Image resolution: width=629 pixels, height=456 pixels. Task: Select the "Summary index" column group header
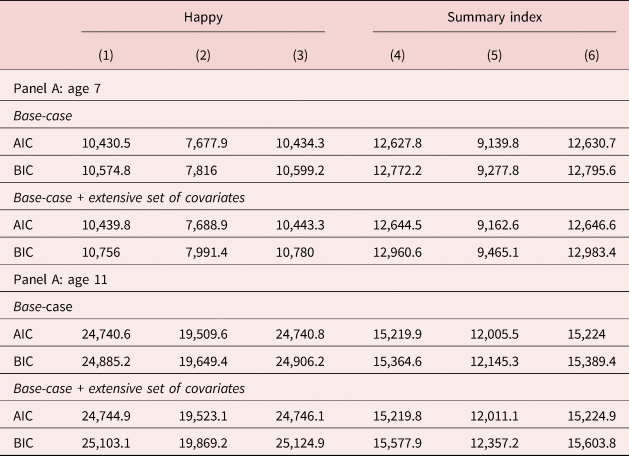click(x=496, y=17)
